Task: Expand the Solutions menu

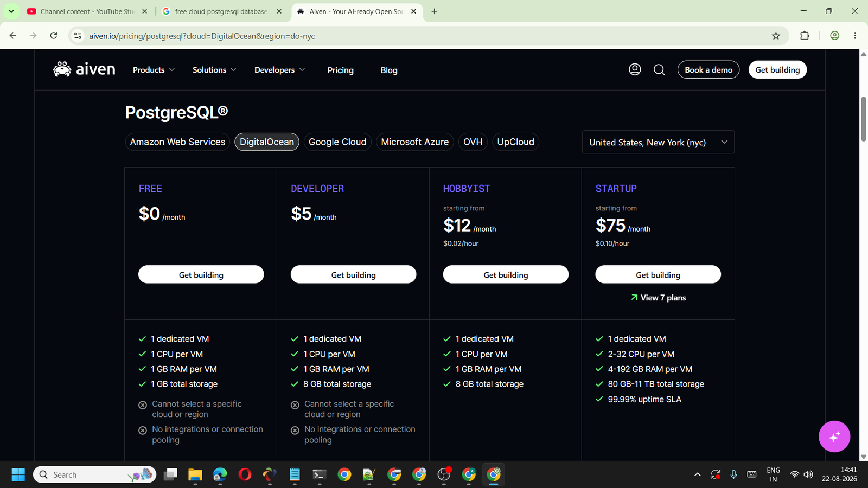Action: [214, 70]
